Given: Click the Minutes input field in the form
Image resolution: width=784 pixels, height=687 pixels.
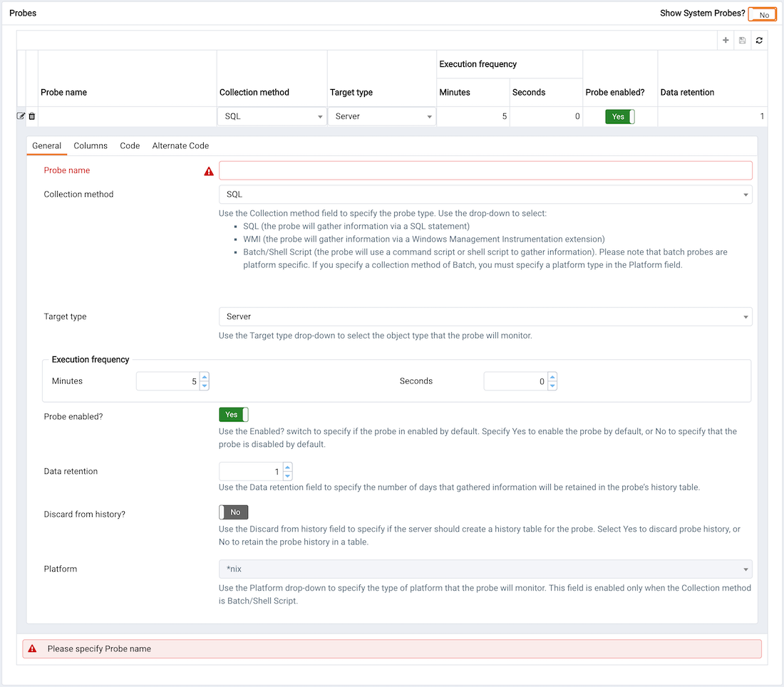Looking at the screenshot, I should [x=168, y=381].
